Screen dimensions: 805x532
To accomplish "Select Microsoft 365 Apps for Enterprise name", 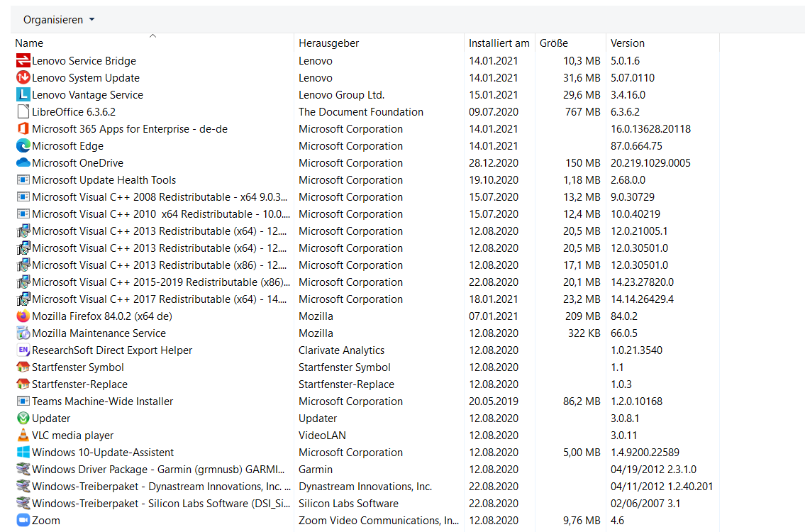I will [x=129, y=128].
